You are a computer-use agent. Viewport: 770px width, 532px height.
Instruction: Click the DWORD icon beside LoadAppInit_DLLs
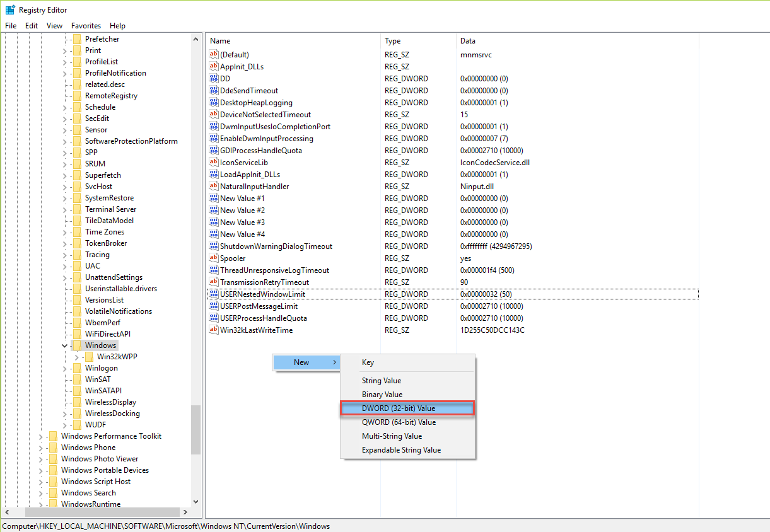(214, 175)
